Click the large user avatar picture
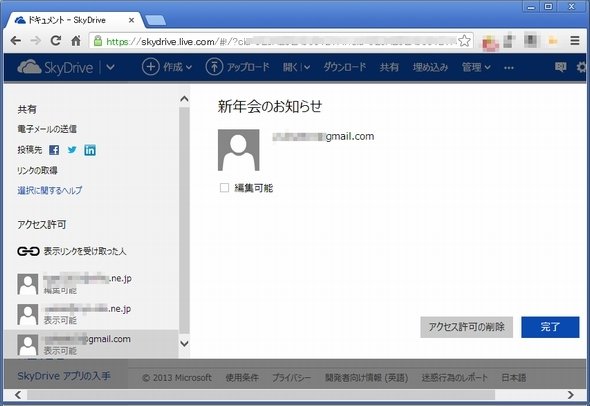 tap(239, 150)
